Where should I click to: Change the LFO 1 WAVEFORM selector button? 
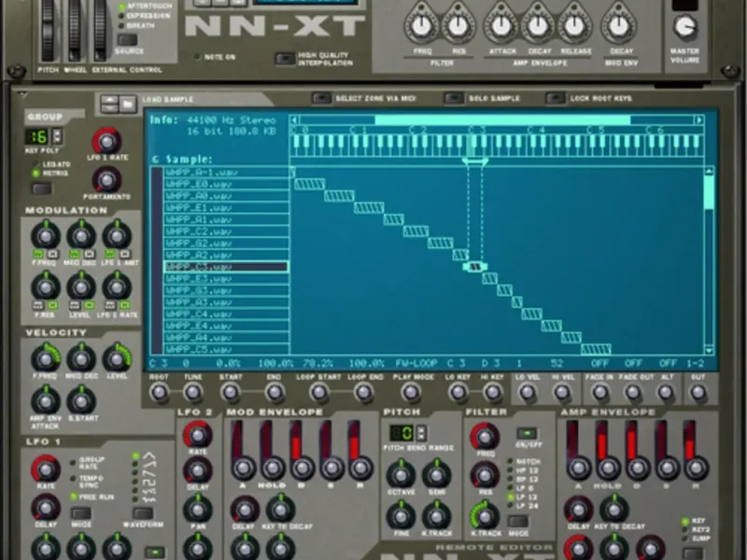tap(143, 513)
